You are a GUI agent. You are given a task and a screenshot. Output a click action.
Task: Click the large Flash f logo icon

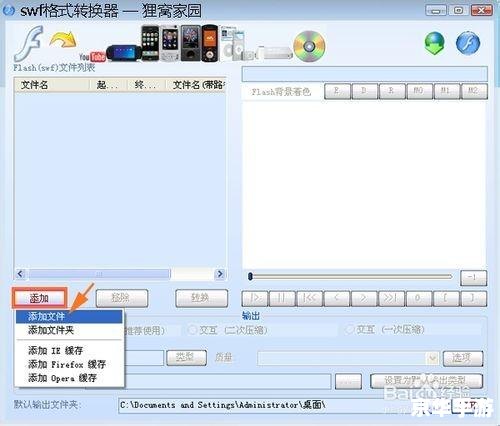pos(29,43)
